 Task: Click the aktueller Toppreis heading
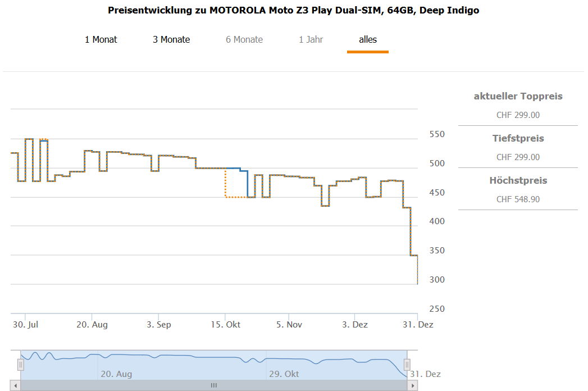518,97
